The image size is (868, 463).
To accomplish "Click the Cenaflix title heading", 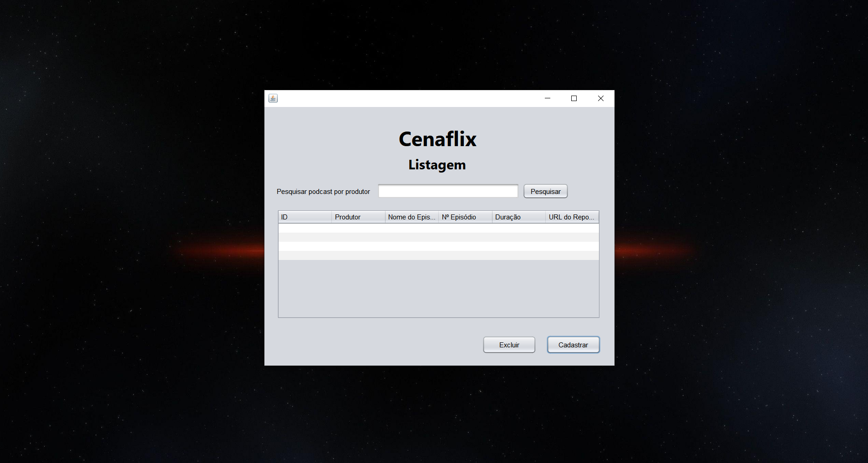I will [437, 139].
